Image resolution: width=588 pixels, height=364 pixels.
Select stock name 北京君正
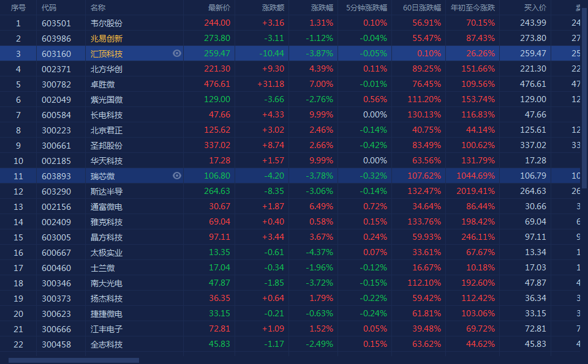point(107,130)
